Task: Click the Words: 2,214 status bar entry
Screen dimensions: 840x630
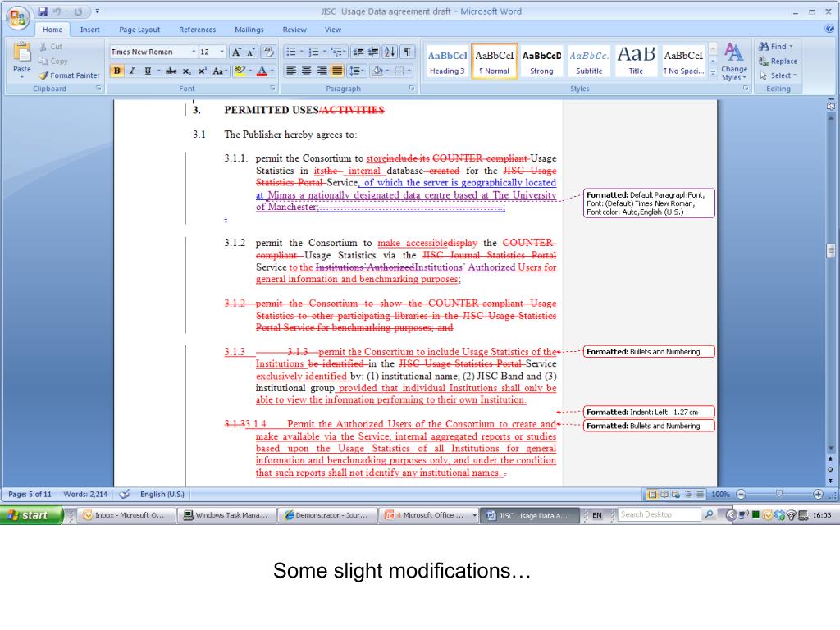Action: (x=85, y=494)
